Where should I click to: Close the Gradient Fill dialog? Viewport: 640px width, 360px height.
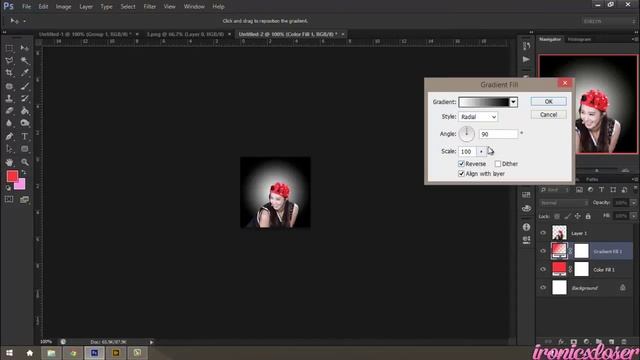565,83
